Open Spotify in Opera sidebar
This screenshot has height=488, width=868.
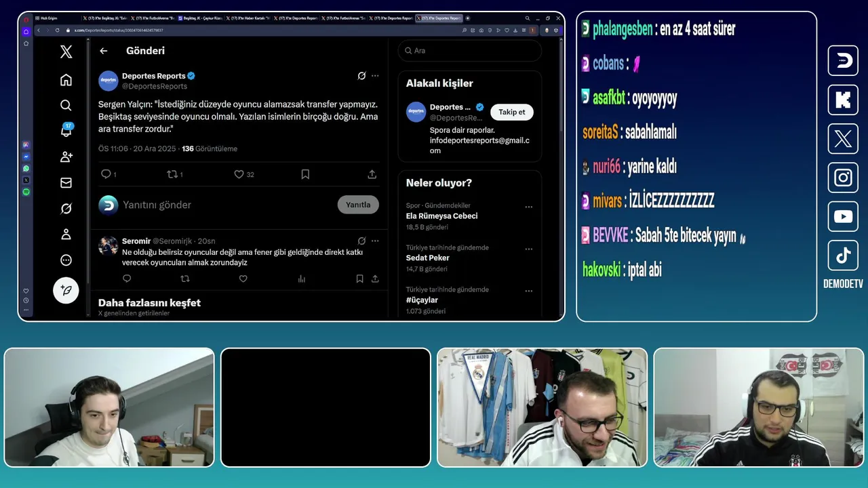click(26, 192)
